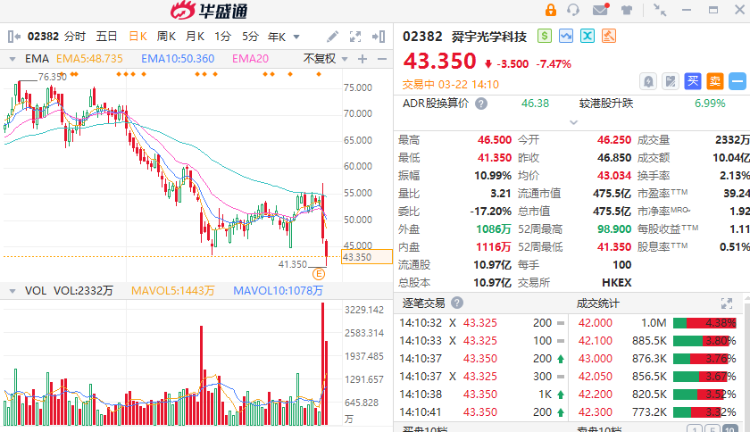This screenshot has width=750, height=432.
Task: Click the Huasheng Tong logo
Action: [209, 11]
